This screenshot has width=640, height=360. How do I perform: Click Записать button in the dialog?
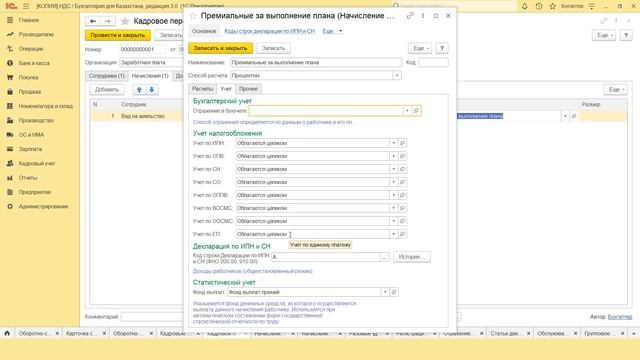click(273, 48)
